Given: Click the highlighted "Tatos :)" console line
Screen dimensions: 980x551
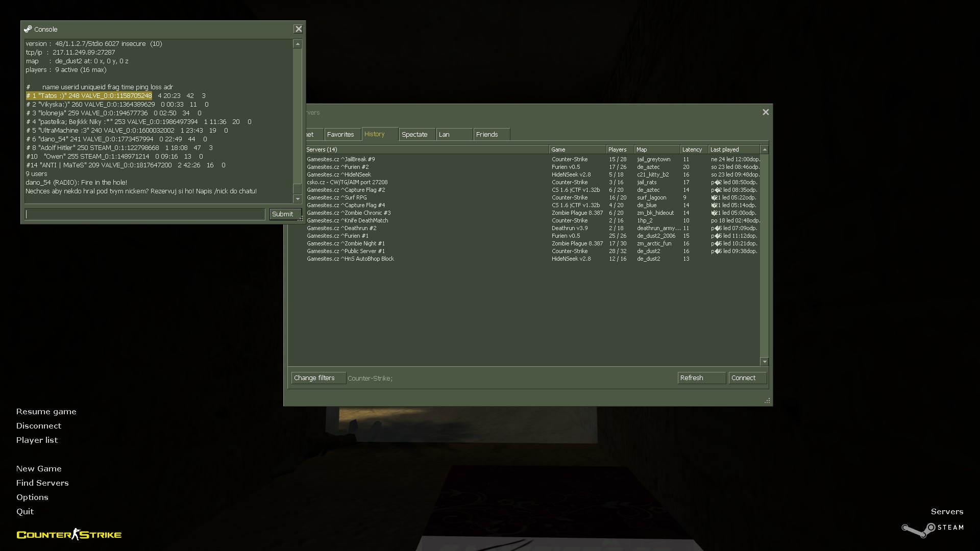Looking at the screenshot, I should 116,96.
